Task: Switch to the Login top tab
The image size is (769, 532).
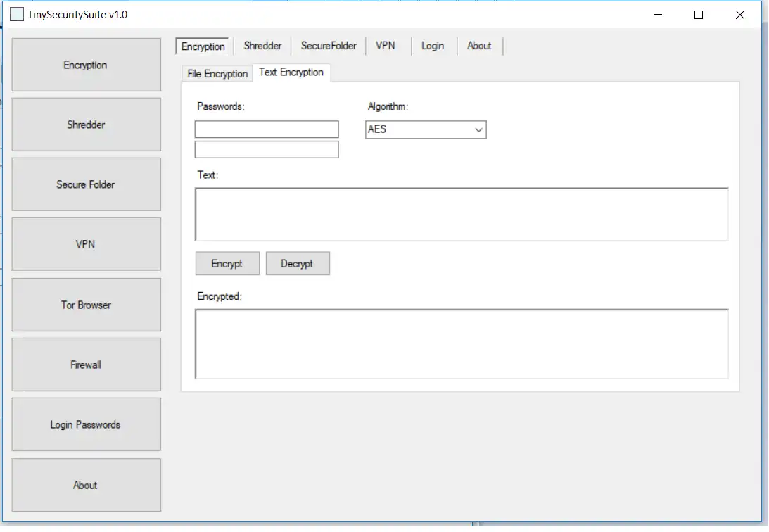Action: click(433, 46)
